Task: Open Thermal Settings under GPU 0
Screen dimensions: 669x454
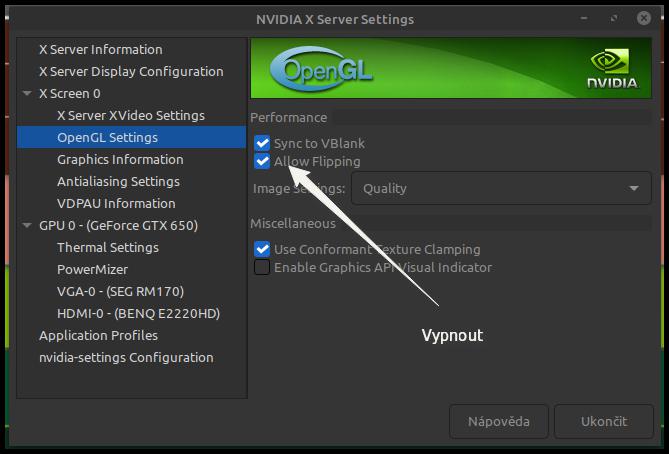Action: point(107,247)
